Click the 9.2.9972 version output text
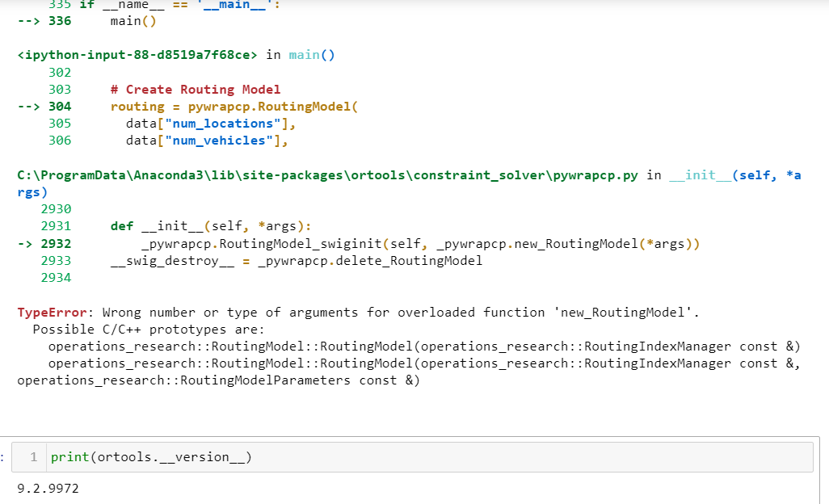This screenshot has height=504, width=829. (48, 488)
